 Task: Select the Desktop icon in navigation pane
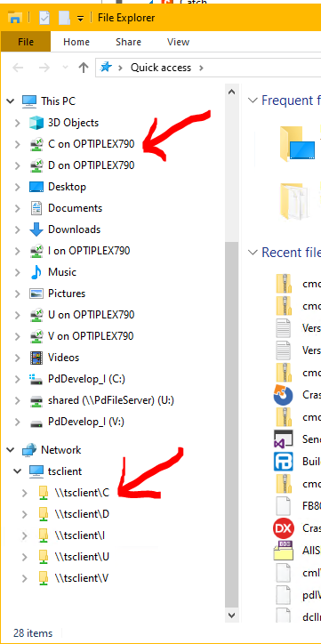[x=36, y=187]
